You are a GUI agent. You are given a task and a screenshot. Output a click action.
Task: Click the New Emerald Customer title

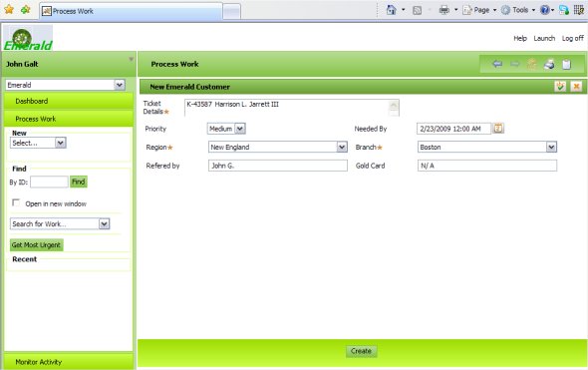[189, 87]
